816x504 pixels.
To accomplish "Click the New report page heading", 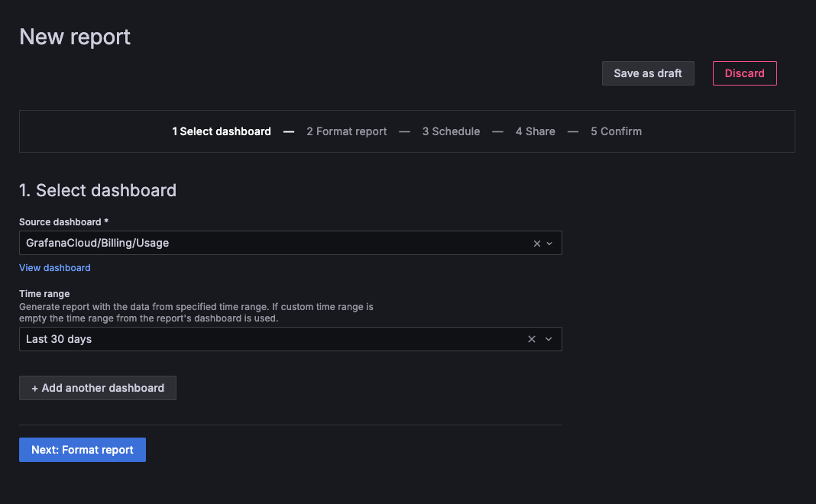I will [x=75, y=37].
